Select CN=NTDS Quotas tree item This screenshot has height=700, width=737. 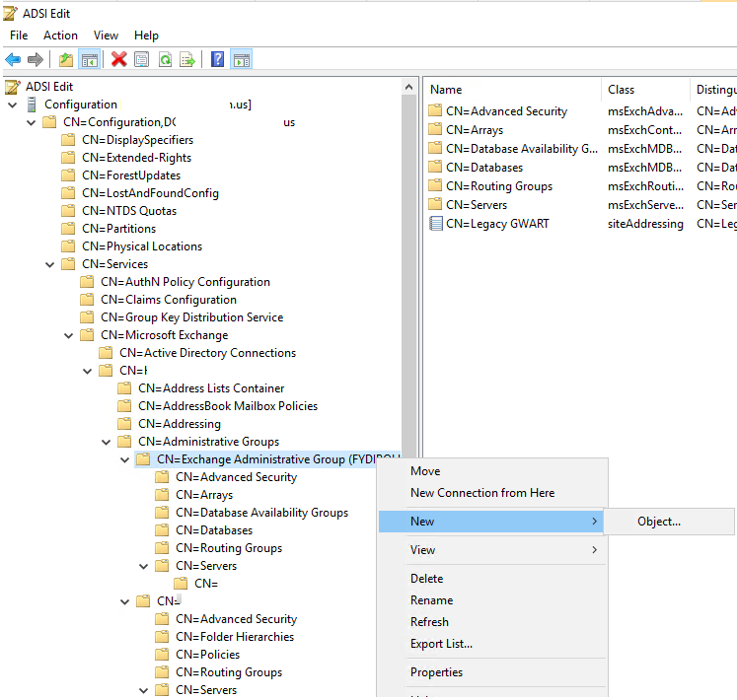(x=129, y=211)
